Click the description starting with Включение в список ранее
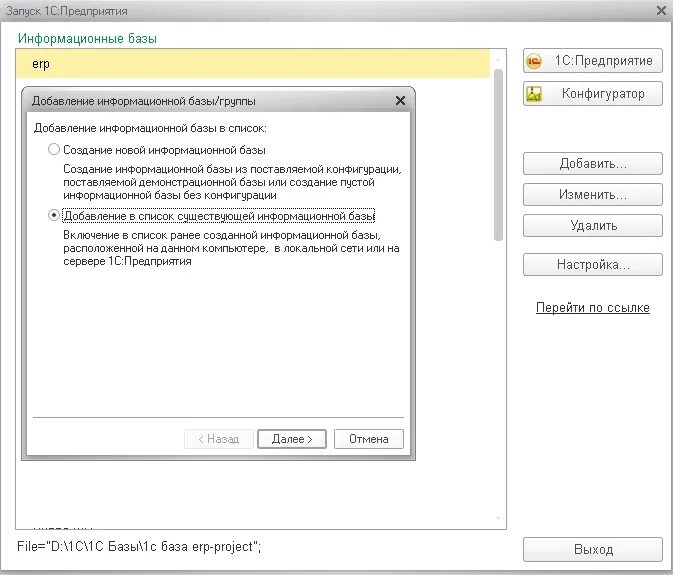 231,248
